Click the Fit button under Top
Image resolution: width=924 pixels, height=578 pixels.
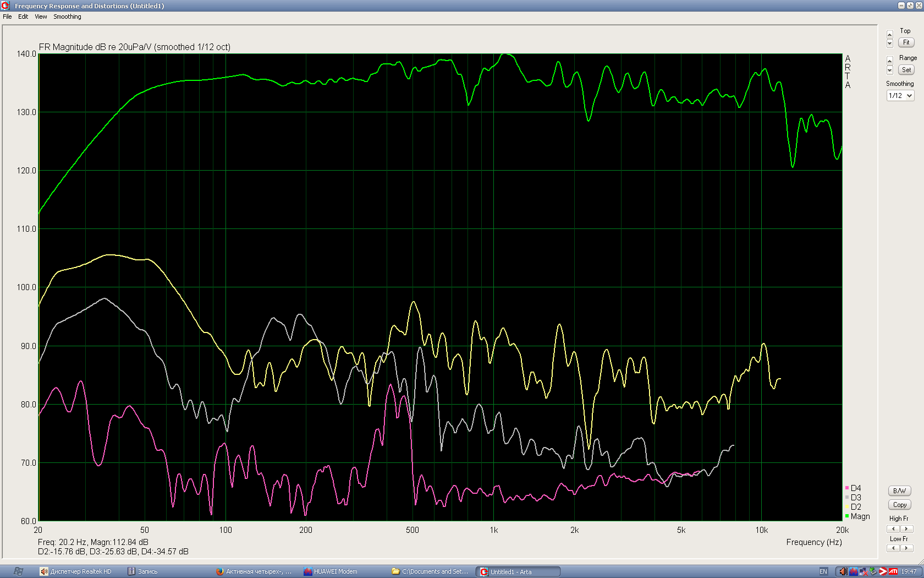[906, 42]
